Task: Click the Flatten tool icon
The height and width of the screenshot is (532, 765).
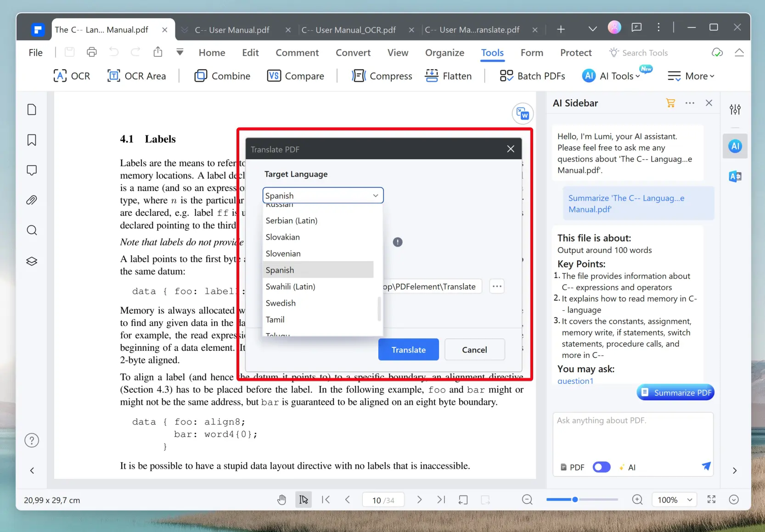Action: pyautogui.click(x=432, y=76)
